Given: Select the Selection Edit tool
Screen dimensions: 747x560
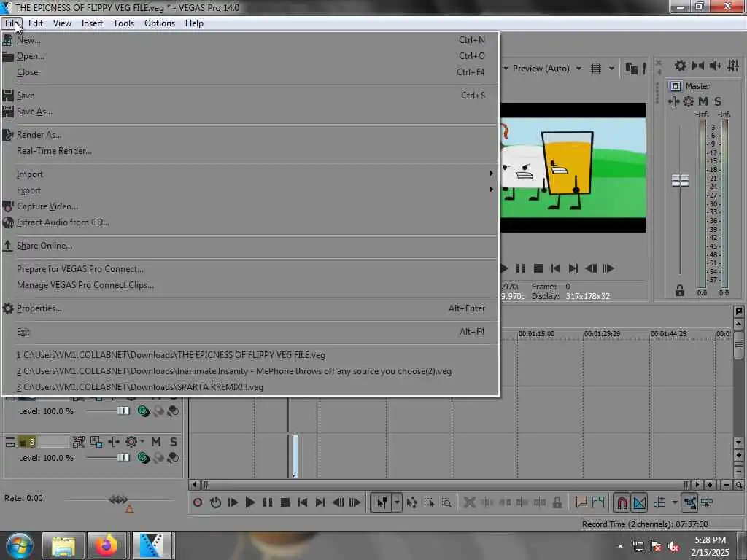Looking at the screenshot, I should tap(429, 502).
